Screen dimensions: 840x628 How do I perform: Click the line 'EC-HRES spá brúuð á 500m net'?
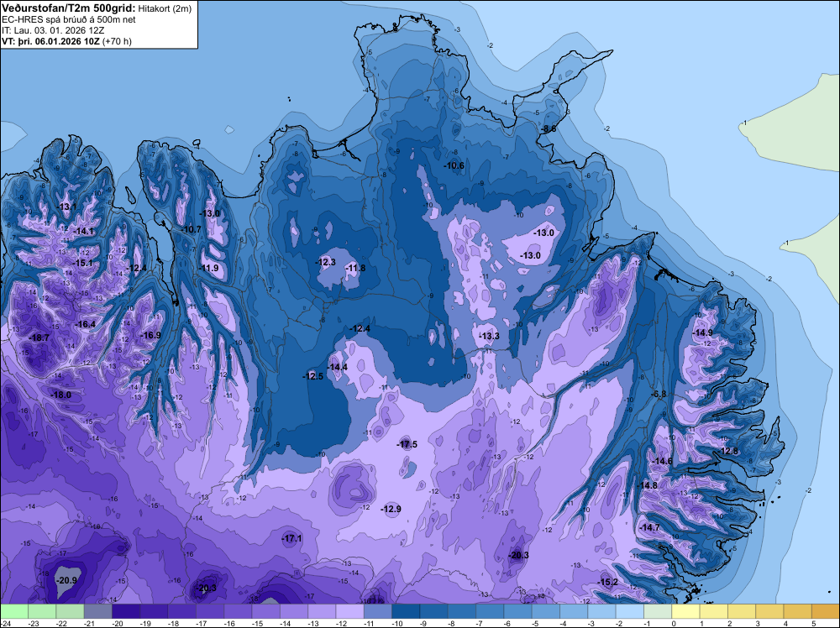[x=69, y=20]
